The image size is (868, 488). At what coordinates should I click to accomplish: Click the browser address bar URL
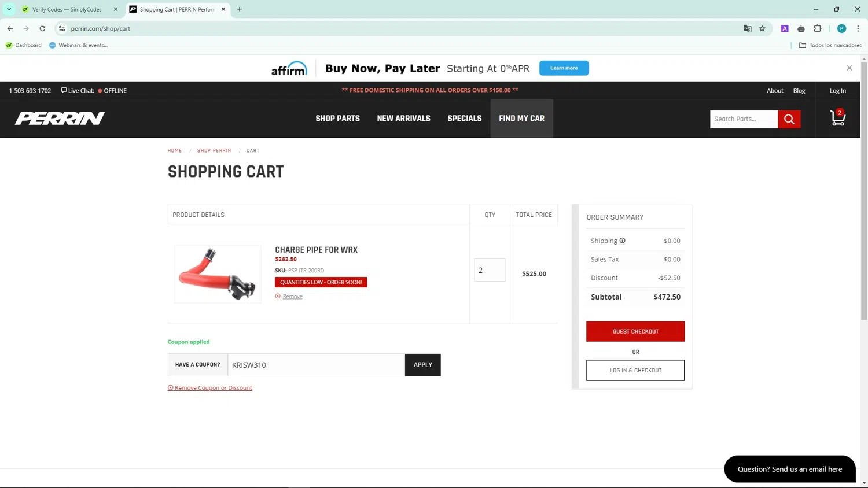pyautogui.click(x=101, y=28)
